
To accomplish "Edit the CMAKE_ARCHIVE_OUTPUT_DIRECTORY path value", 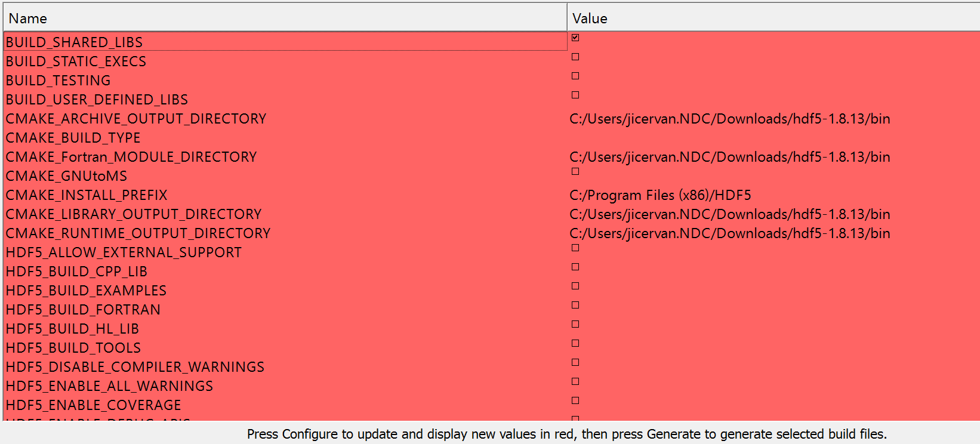I will 730,119.
